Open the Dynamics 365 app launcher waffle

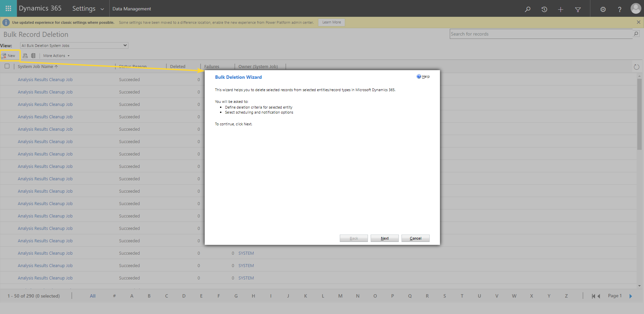8,8
